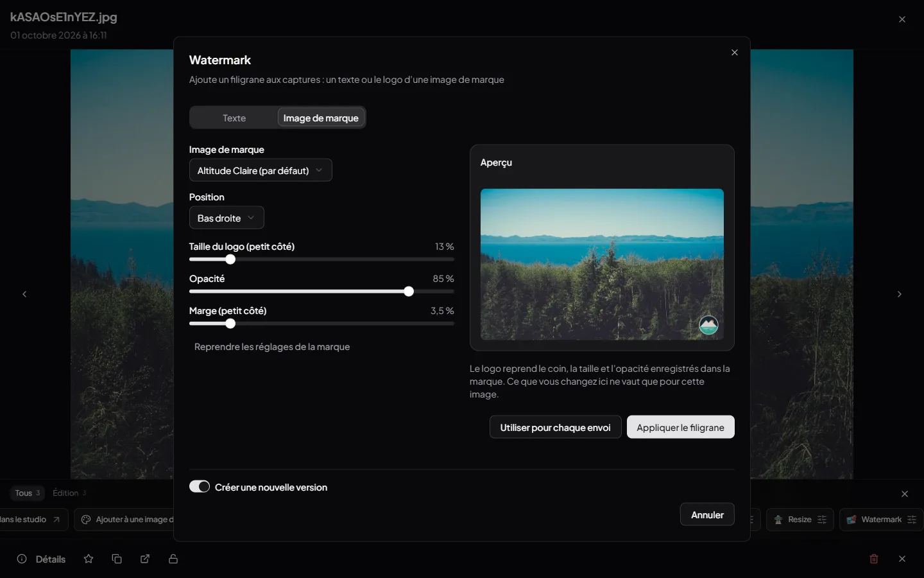924x578 pixels.
Task: Go to the previous image arrow
Action: click(x=24, y=294)
